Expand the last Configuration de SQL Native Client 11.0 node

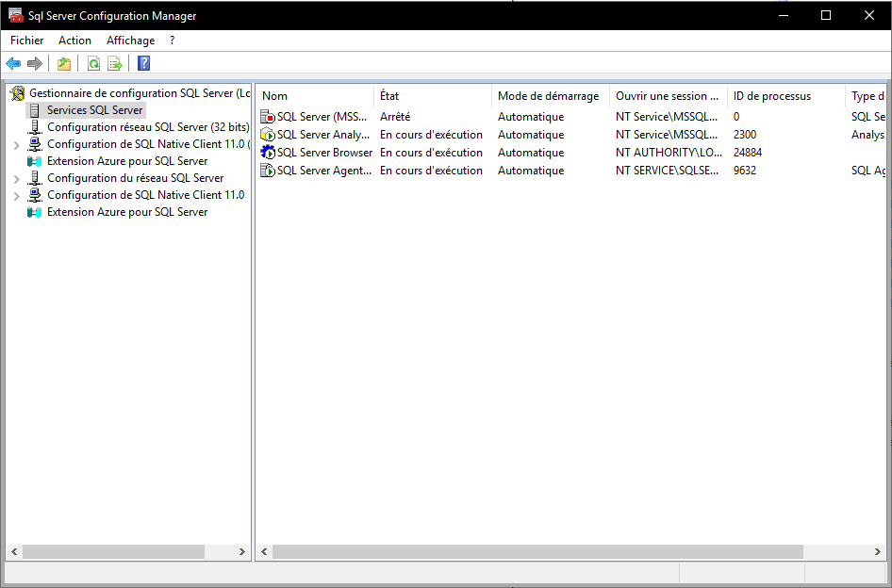tap(16, 196)
